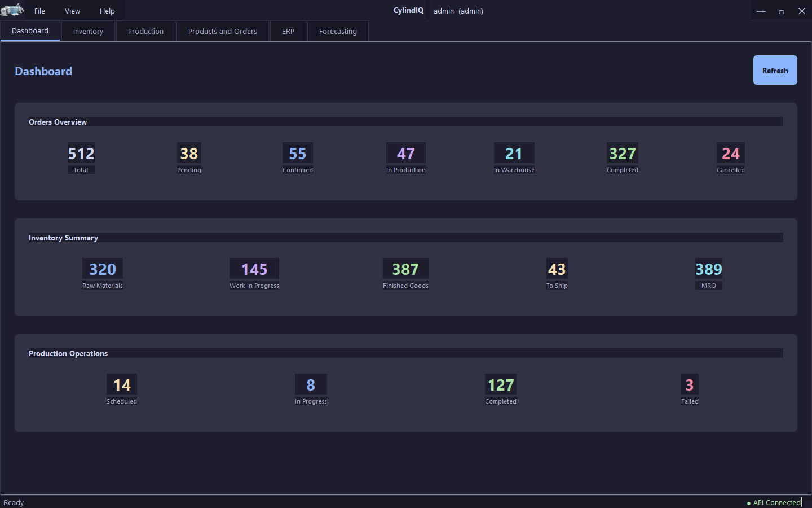The height and width of the screenshot is (508, 812).
Task: Click the Dashboard page heading
Action: click(43, 71)
